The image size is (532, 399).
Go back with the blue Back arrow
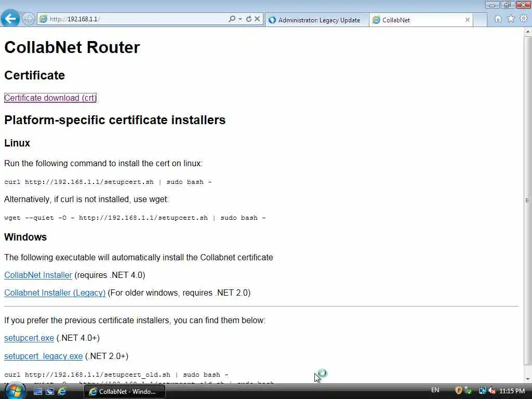10,18
